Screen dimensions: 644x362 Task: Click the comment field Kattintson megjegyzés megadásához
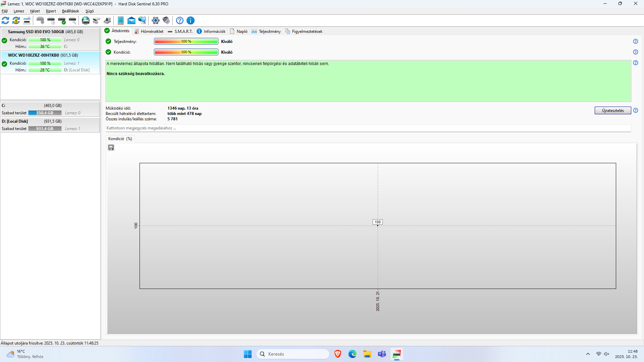(368, 128)
